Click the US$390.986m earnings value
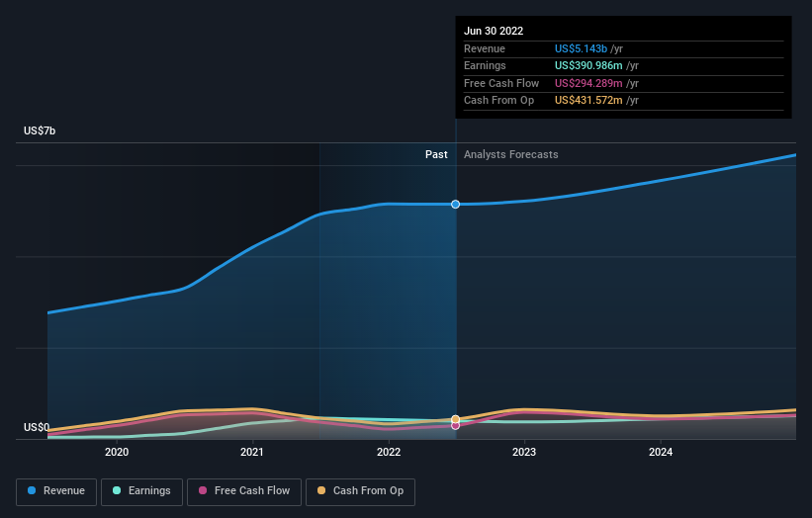Image resolution: width=812 pixels, height=518 pixels. pyautogui.click(x=588, y=65)
